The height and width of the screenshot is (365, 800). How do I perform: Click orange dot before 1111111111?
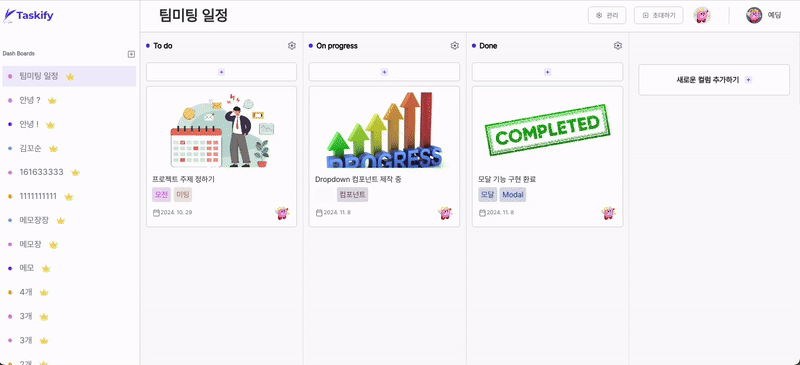click(10, 197)
